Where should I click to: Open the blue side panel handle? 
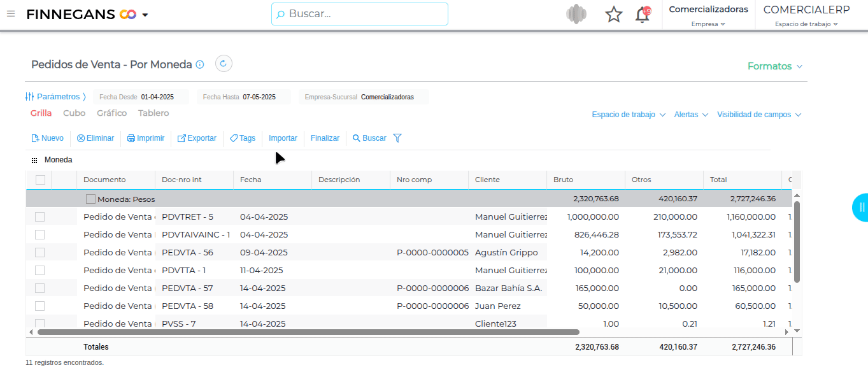[860, 207]
